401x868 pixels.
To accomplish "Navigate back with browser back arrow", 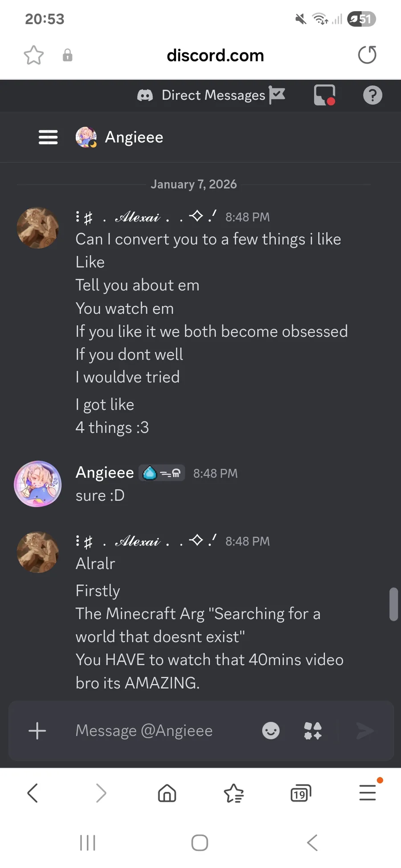I will click(33, 793).
